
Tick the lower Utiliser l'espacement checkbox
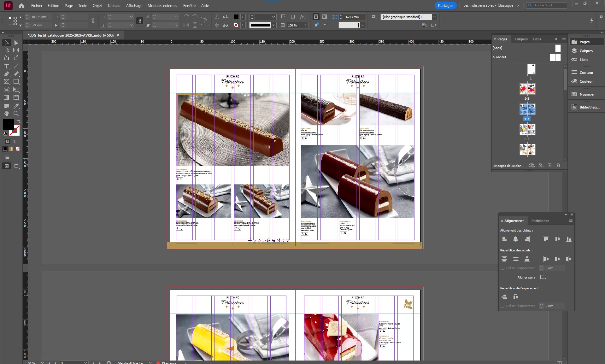pos(502,306)
